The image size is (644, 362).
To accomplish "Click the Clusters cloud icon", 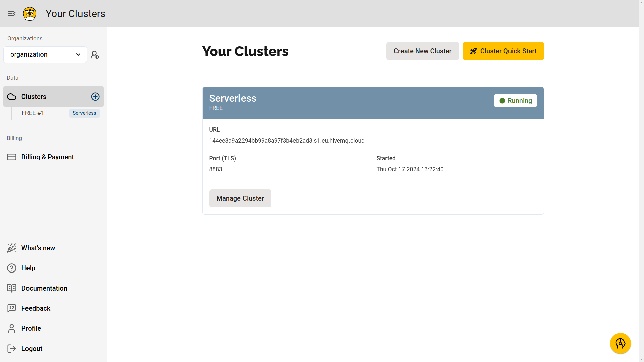I will point(11,96).
